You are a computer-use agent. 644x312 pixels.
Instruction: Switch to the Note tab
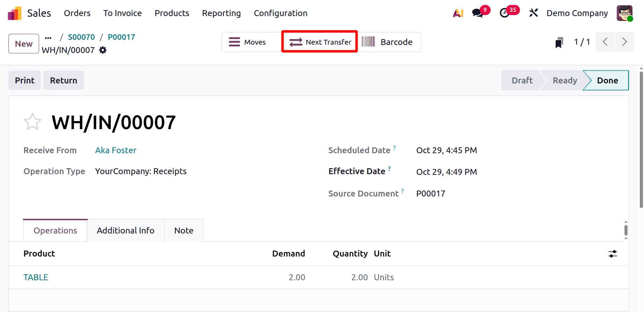184,230
